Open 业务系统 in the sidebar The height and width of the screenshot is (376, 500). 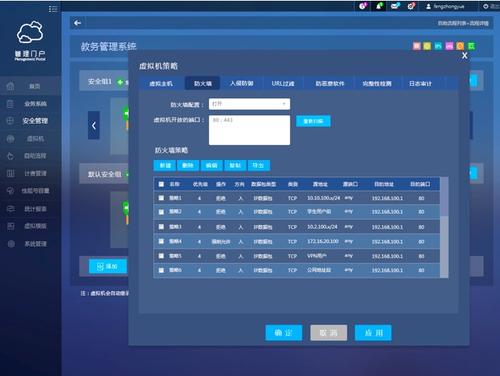30,104
